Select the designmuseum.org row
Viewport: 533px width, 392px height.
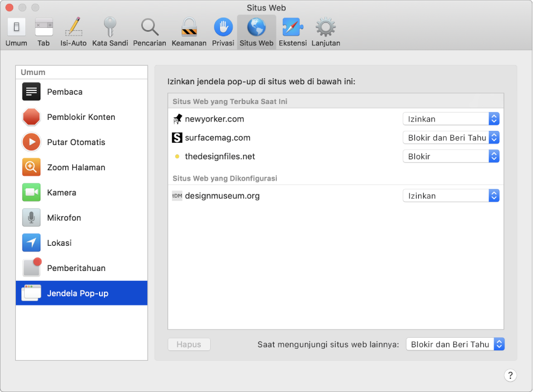[335, 196]
